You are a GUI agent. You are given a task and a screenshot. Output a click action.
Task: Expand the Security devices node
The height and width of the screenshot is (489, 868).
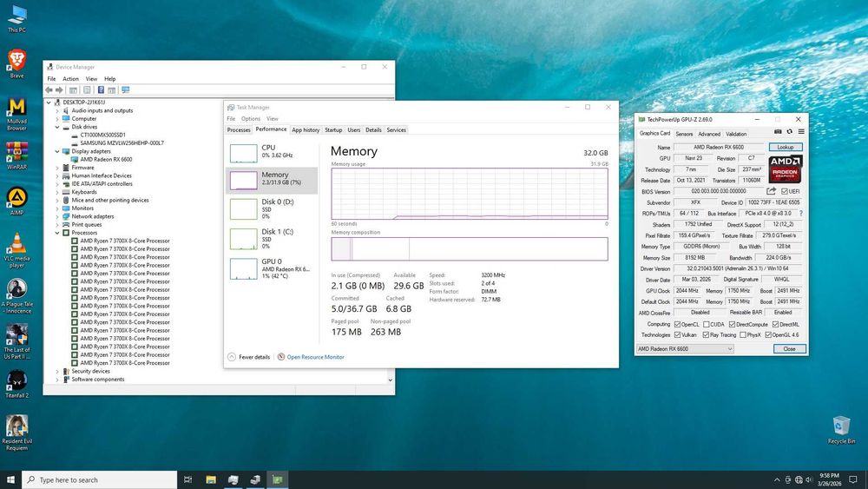coord(57,372)
